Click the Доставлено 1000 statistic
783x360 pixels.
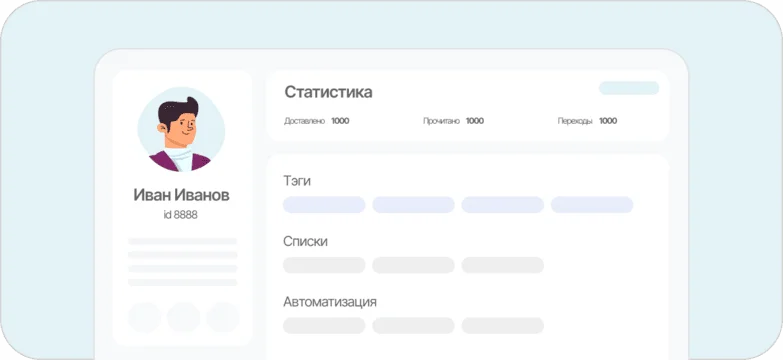coord(317,121)
